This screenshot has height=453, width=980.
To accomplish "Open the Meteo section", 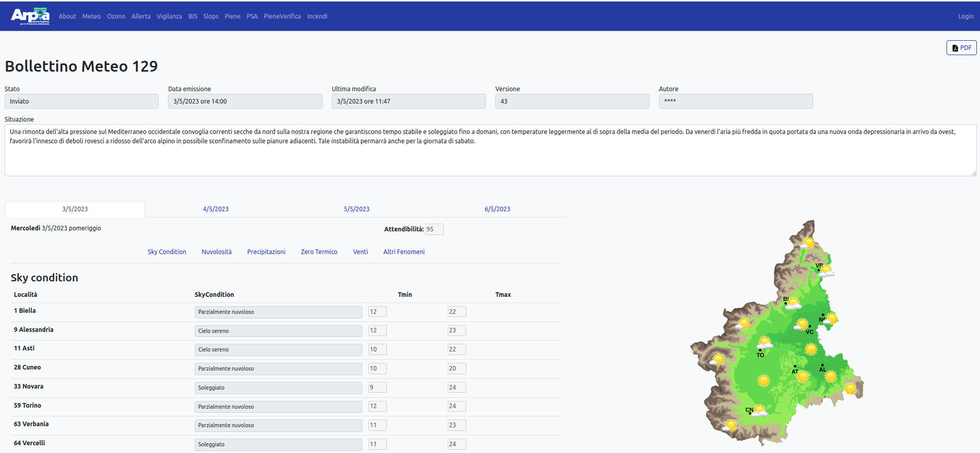I will tap(91, 16).
